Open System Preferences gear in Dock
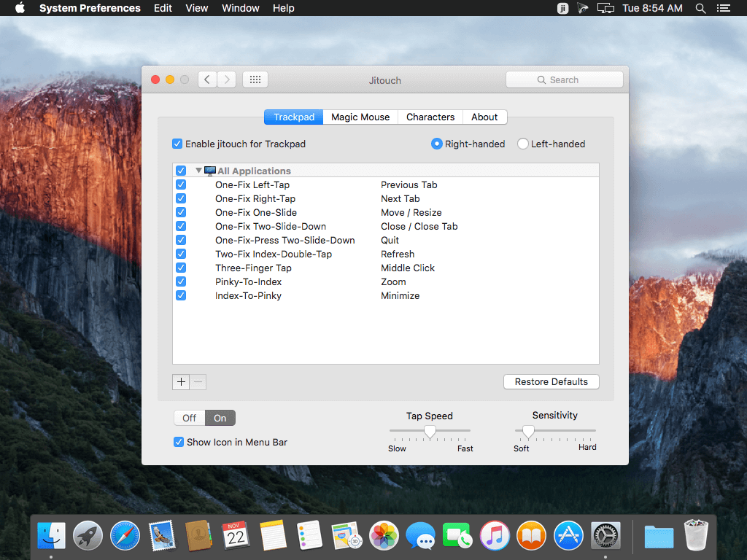This screenshot has height=560, width=747. pos(605,535)
